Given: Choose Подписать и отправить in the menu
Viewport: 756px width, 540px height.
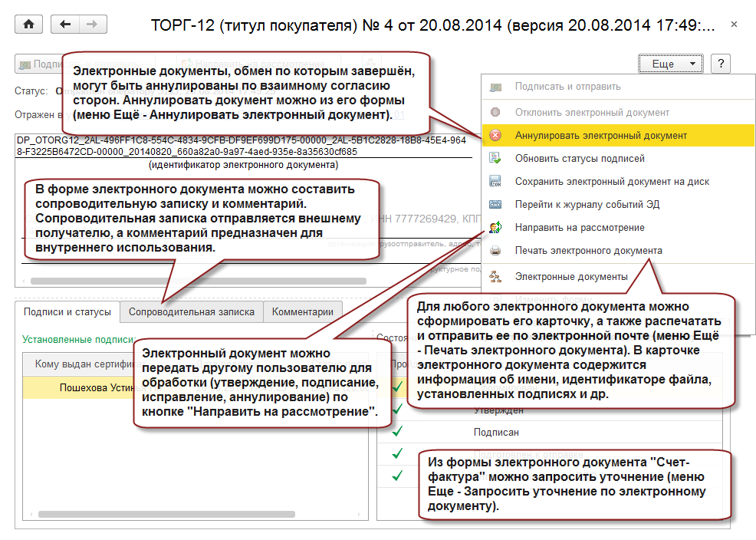Looking at the screenshot, I should (x=567, y=87).
